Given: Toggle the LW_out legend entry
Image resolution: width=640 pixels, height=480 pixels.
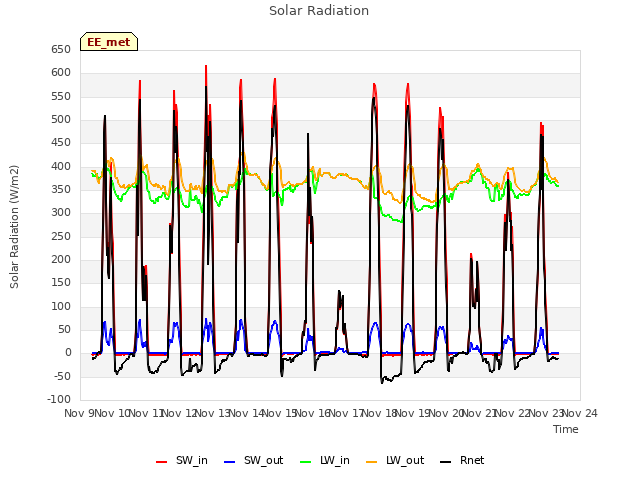Looking at the screenshot, I should pos(395,460).
